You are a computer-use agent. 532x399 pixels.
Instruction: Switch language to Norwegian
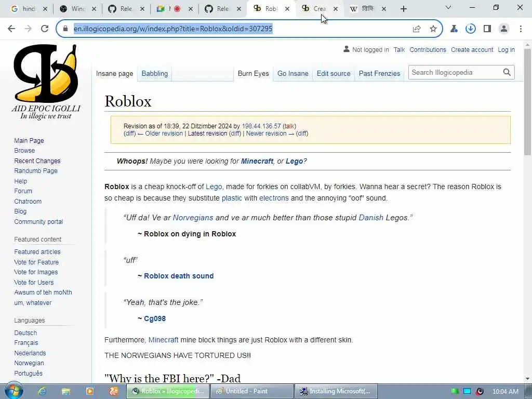[29, 363]
